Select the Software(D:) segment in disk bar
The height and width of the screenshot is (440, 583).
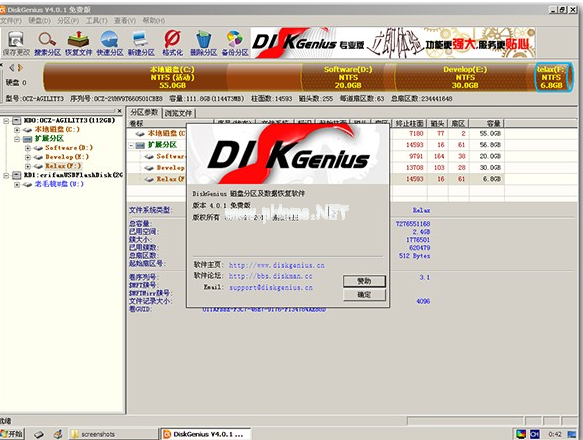click(348, 77)
